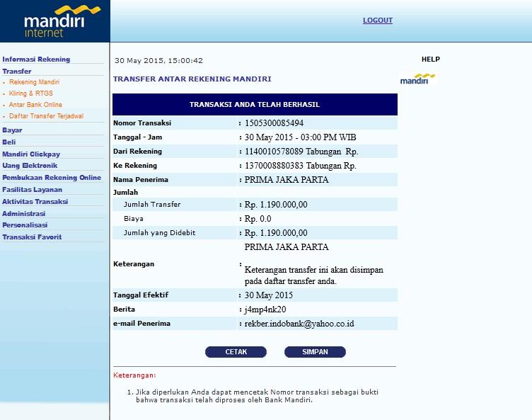Open Daftar Transfer Terjadwal
This screenshot has height=420, width=532.
tap(46, 116)
